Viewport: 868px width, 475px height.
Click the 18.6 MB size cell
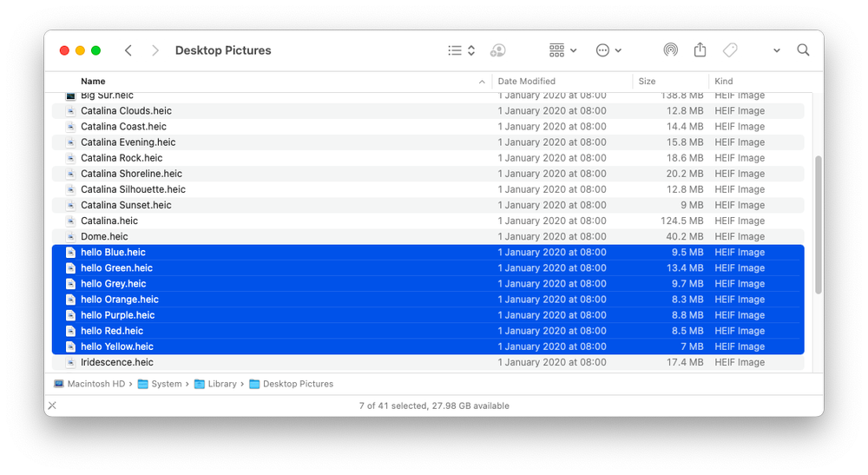684,158
